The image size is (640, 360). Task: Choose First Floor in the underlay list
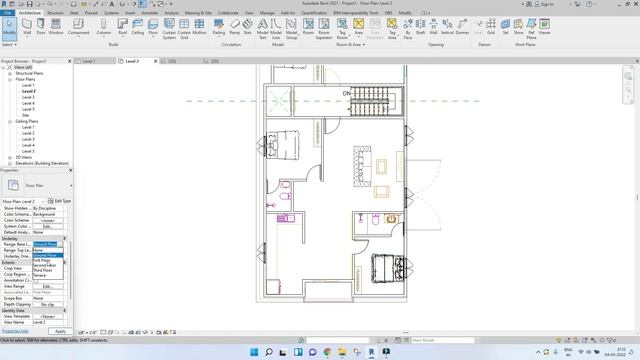pyautogui.click(x=48, y=260)
